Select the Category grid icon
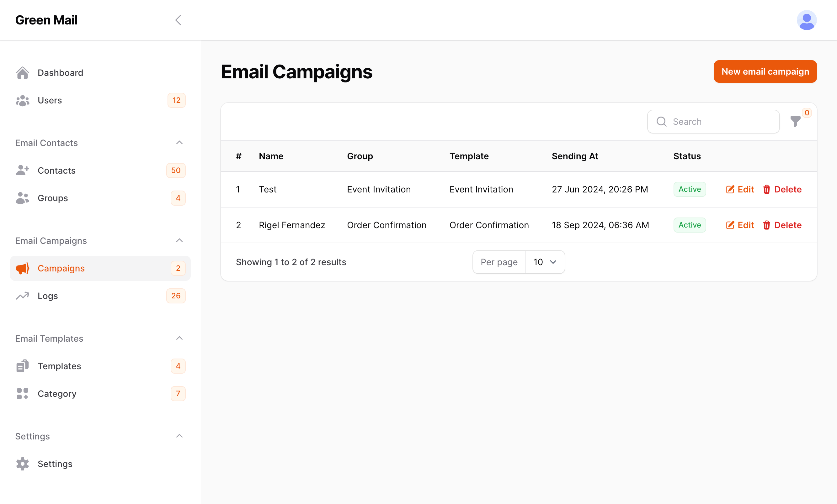Image resolution: width=837 pixels, height=504 pixels. pyautogui.click(x=22, y=393)
